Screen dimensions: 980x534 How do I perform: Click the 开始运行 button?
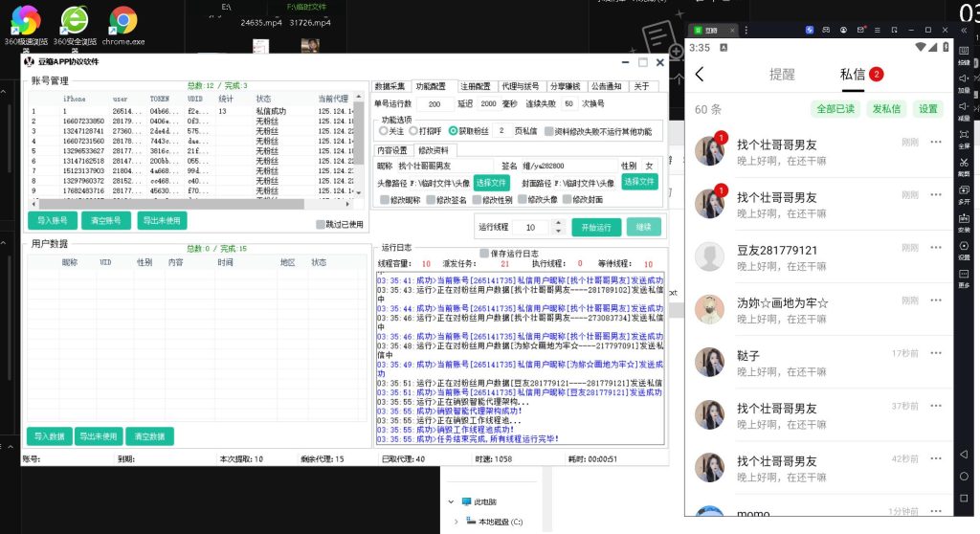click(595, 228)
